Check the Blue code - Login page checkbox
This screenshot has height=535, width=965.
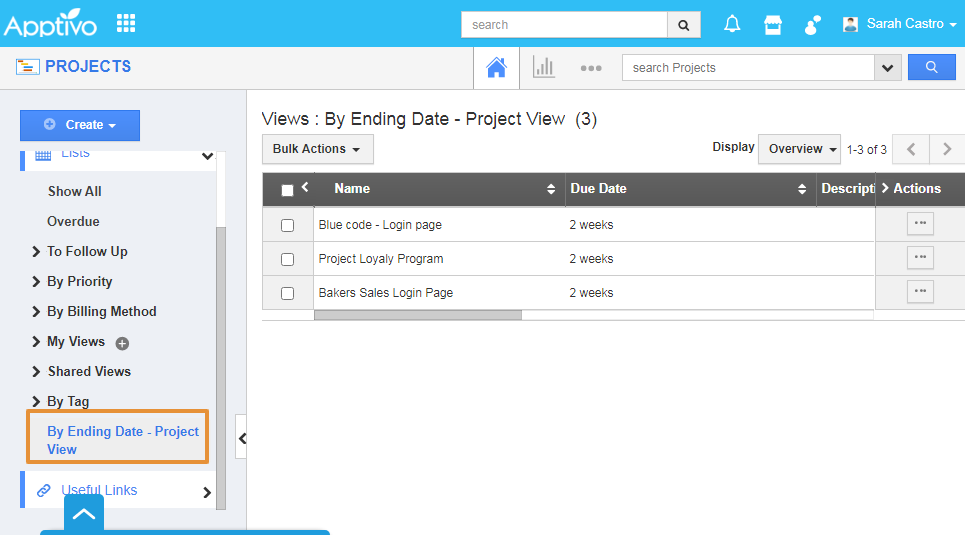click(x=288, y=225)
